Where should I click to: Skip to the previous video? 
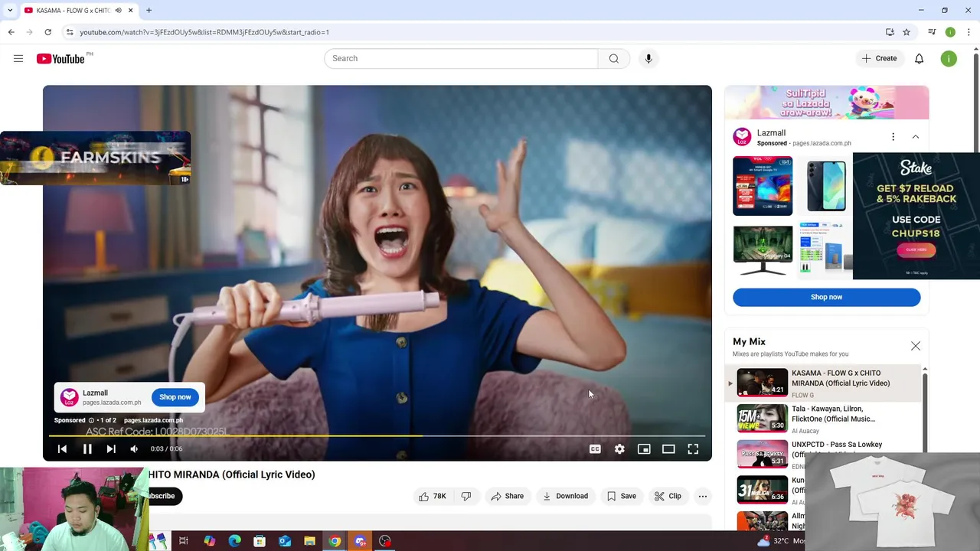pos(63,449)
